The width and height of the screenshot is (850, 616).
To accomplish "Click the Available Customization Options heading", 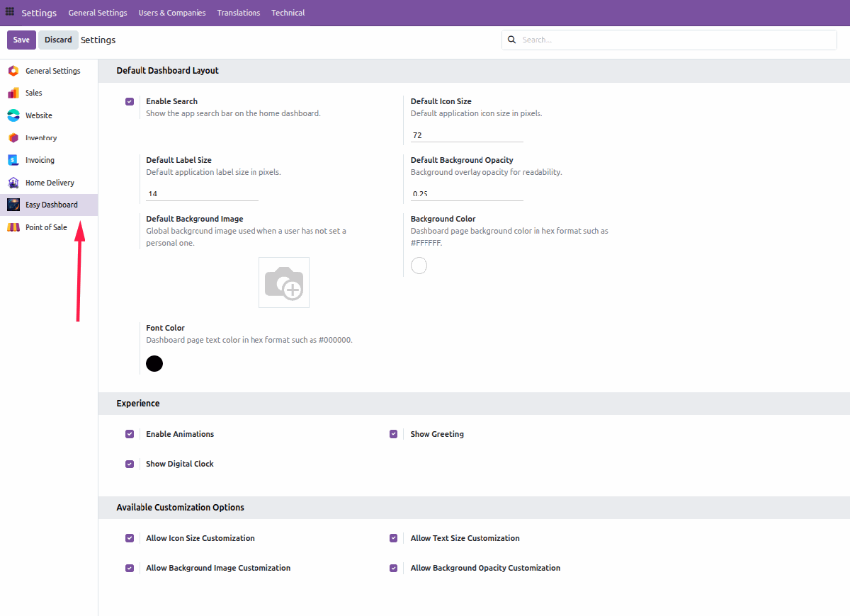I will coord(181,508).
